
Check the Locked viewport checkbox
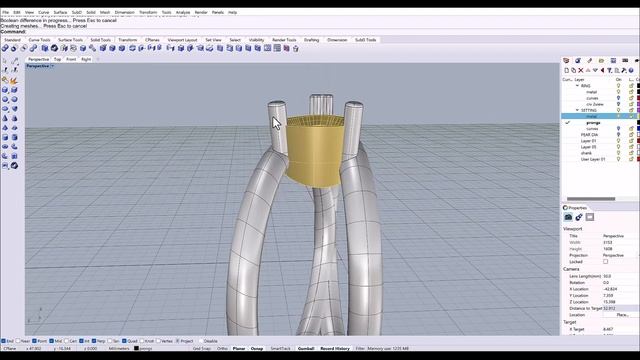605,262
